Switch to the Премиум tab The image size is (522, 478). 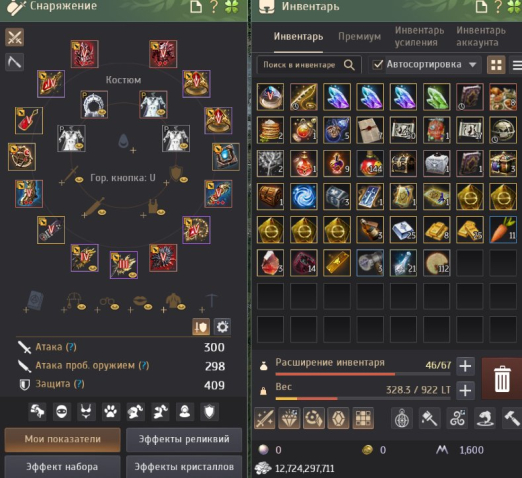pyautogui.click(x=359, y=36)
